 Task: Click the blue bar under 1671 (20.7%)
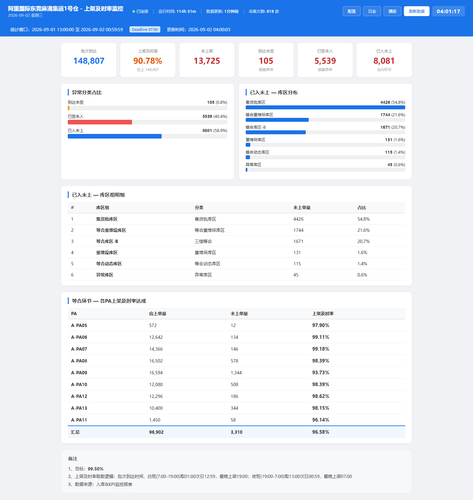click(x=276, y=132)
